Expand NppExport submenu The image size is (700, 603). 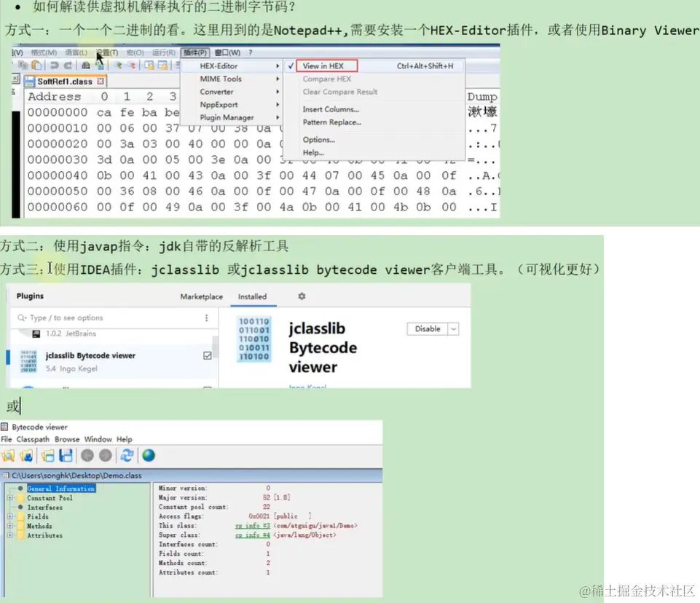pyautogui.click(x=232, y=105)
